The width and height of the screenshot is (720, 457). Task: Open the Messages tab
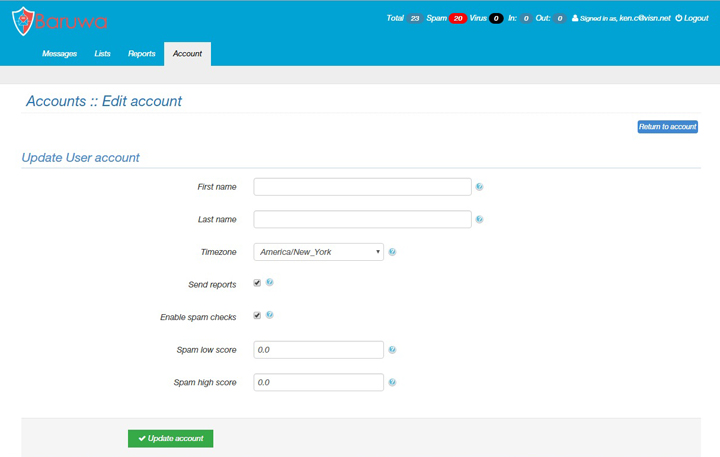[x=59, y=54]
